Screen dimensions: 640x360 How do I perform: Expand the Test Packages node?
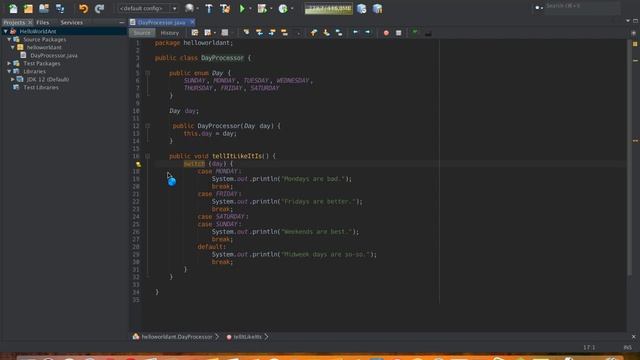point(9,64)
